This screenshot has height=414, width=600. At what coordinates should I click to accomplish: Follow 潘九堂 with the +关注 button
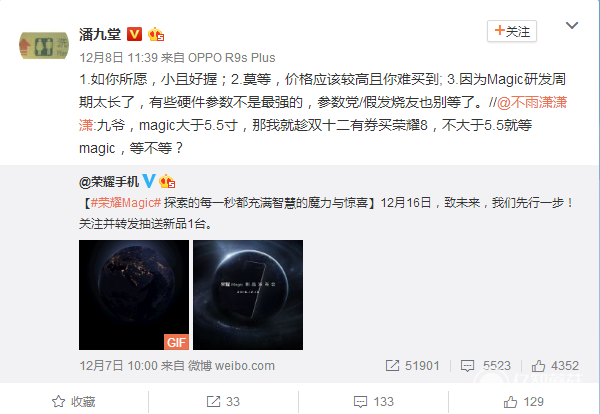pos(512,31)
